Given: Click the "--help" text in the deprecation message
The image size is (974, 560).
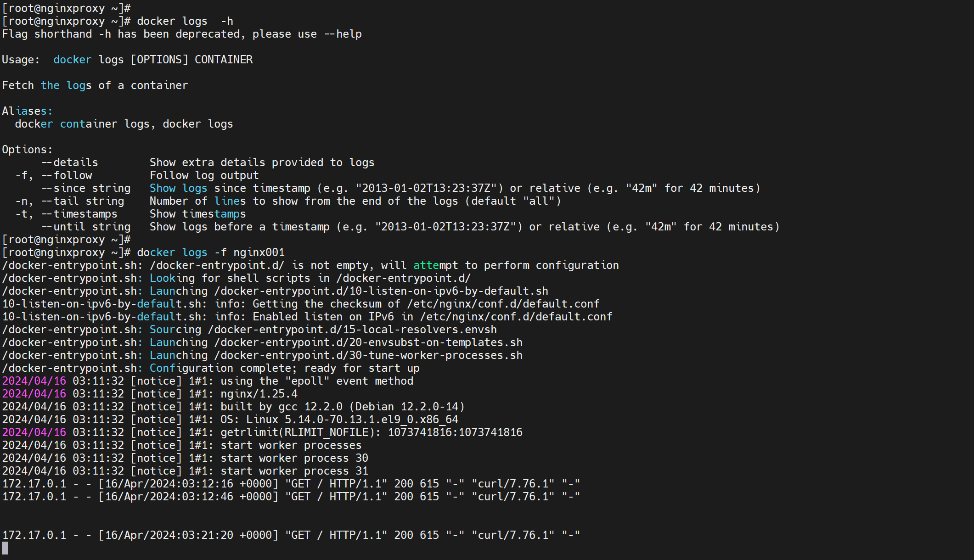Looking at the screenshot, I should coord(343,34).
